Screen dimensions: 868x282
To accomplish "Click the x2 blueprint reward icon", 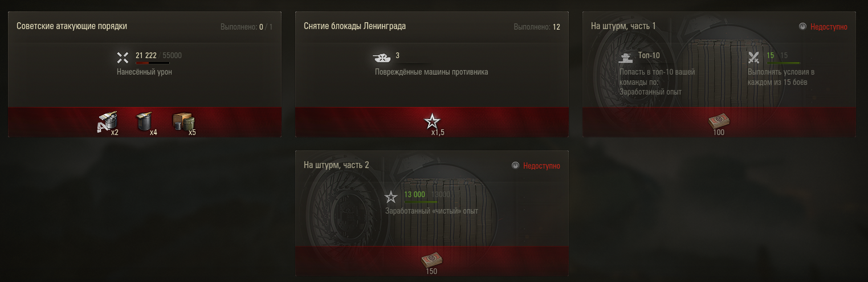I will click(107, 122).
